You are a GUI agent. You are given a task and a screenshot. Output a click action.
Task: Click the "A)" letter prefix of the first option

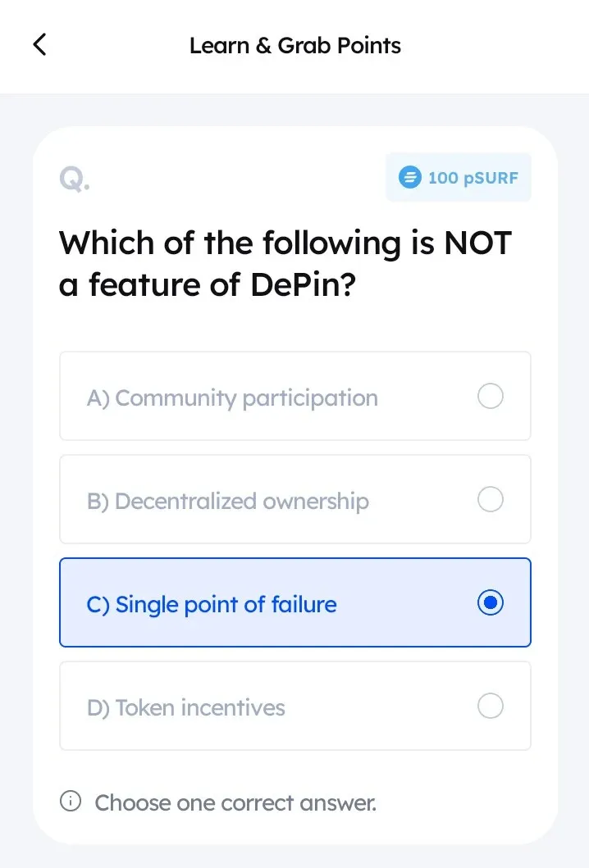pos(98,398)
